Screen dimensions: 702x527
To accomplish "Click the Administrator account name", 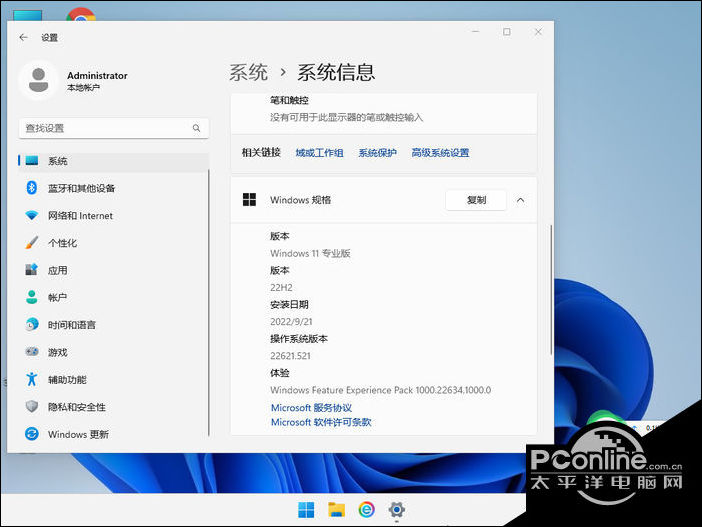I will (97, 75).
